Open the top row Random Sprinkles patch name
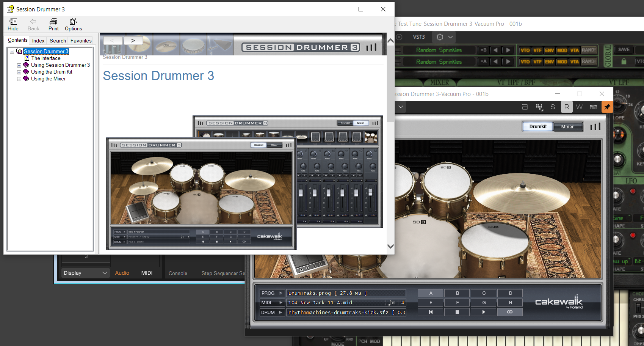The image size is (644, 346). (439, 50)
